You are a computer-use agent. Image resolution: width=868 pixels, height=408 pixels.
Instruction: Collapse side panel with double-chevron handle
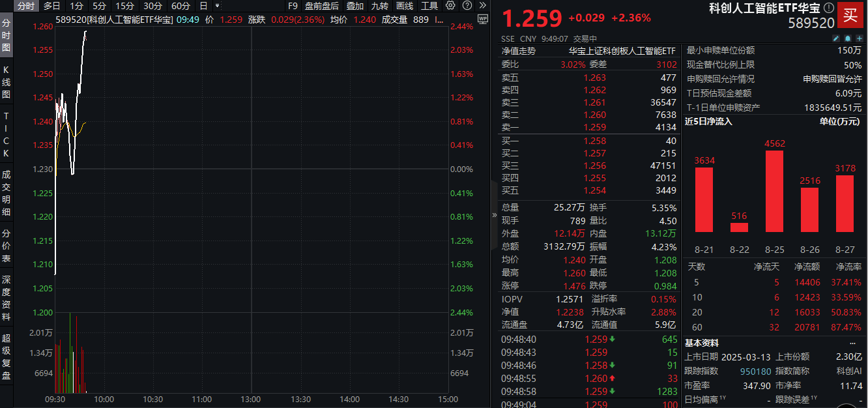tap(494, 214)
